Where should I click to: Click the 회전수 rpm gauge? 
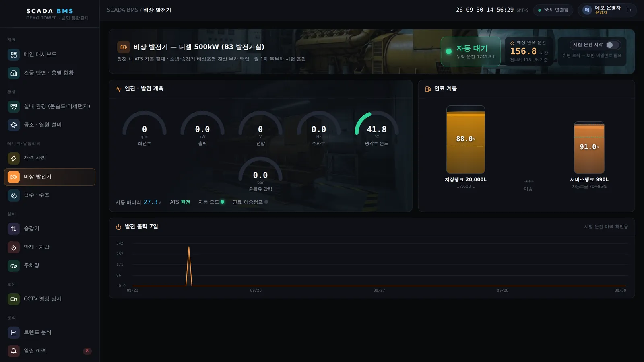tap(144, 129)
